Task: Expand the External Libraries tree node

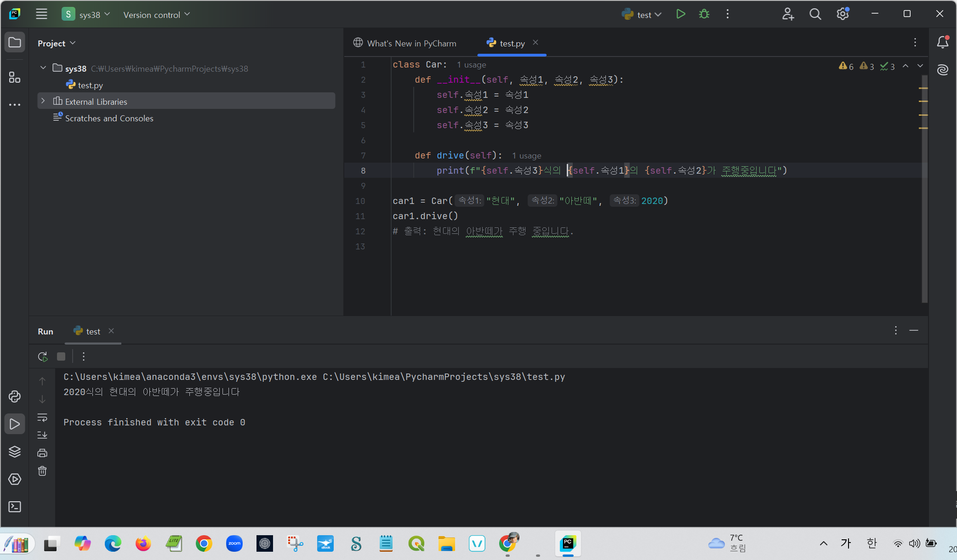Action: (43, 101)
